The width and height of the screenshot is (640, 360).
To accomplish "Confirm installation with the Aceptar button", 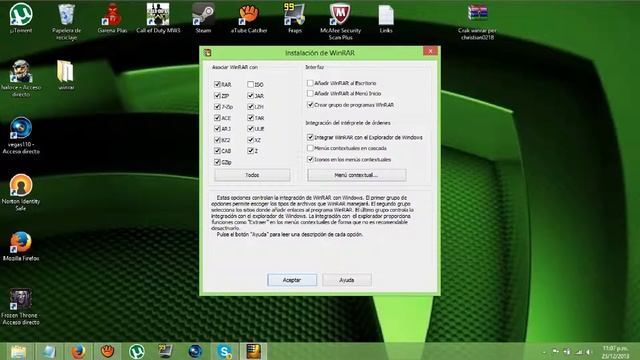I will point(292,280).
